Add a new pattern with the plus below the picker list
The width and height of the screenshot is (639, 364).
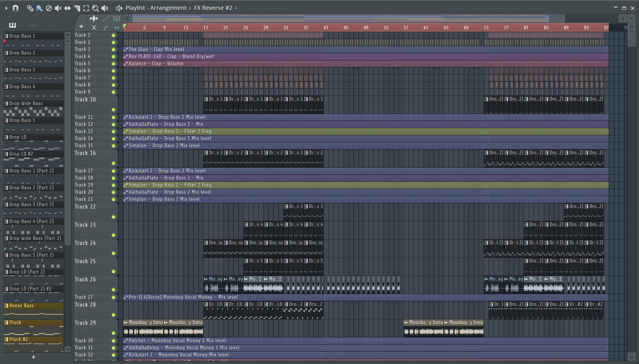[34, 357]
